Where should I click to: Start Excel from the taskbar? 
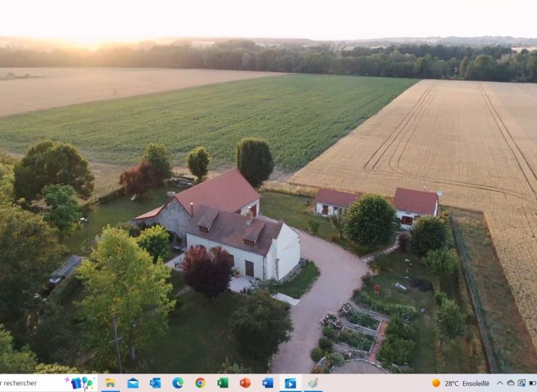coord(223,383)
